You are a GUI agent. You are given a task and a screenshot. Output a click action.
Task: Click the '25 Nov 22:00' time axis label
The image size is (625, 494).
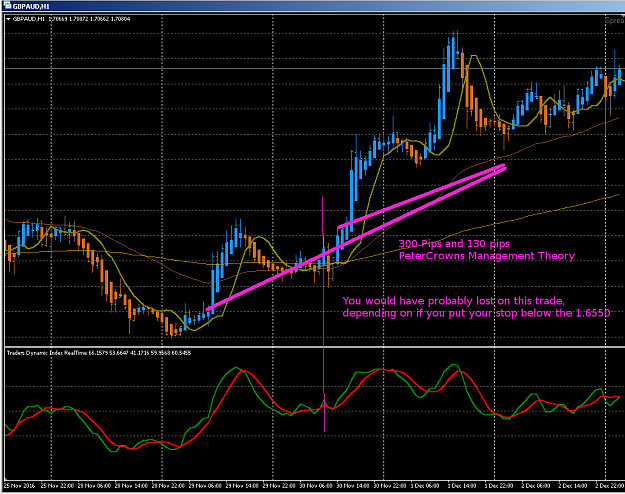(x=57, y=486)
